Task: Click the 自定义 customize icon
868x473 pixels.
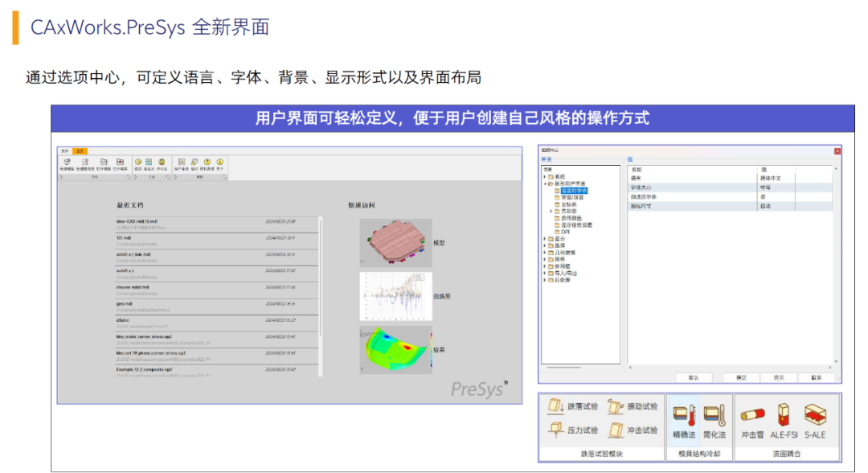Action: (x=149, y=162)
